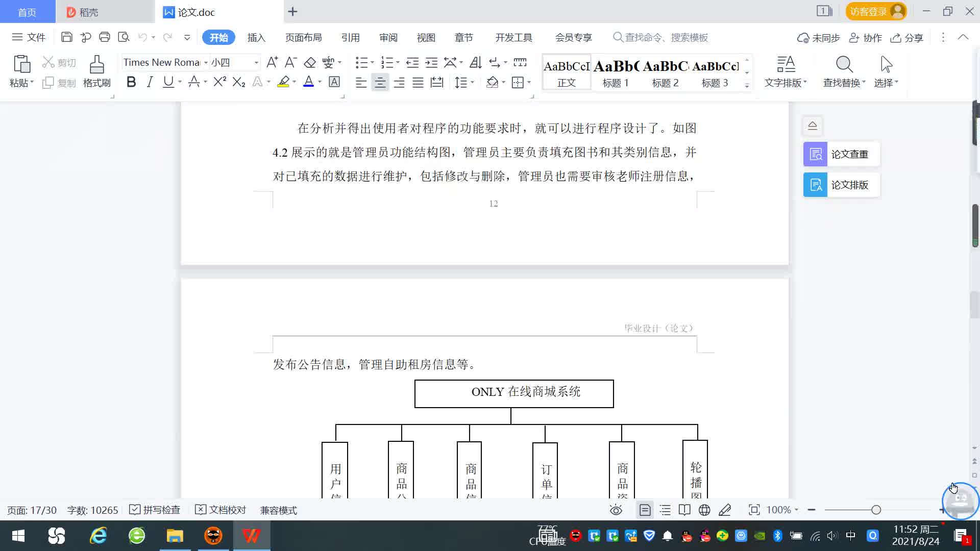
Task: Apply the yellow highlight color
Action: (283, 82)
